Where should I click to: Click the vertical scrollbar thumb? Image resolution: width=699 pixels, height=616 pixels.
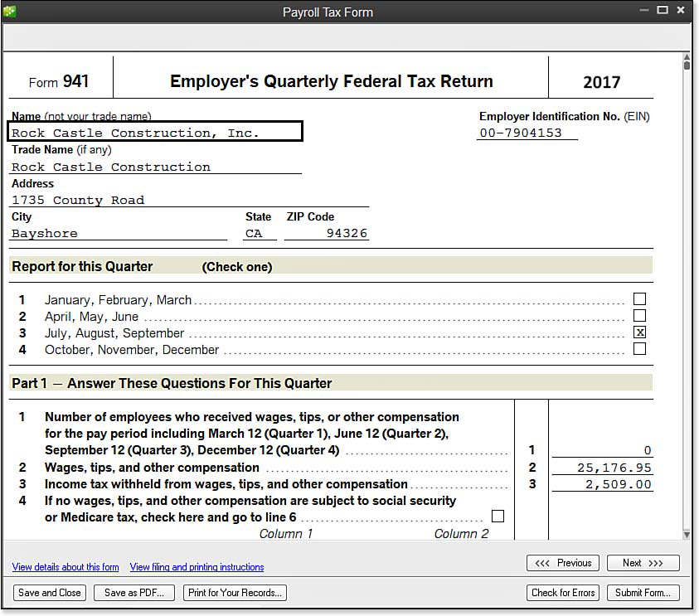click(687, 65)
